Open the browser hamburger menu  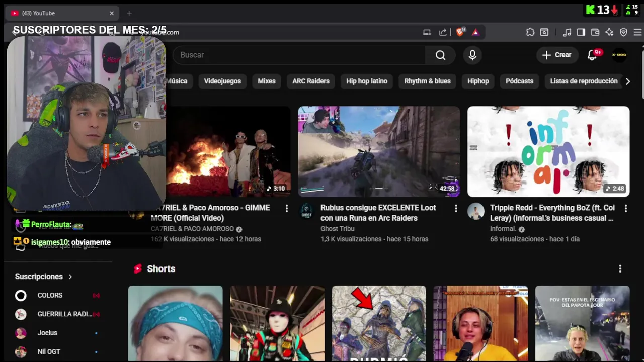pos(637,32)
